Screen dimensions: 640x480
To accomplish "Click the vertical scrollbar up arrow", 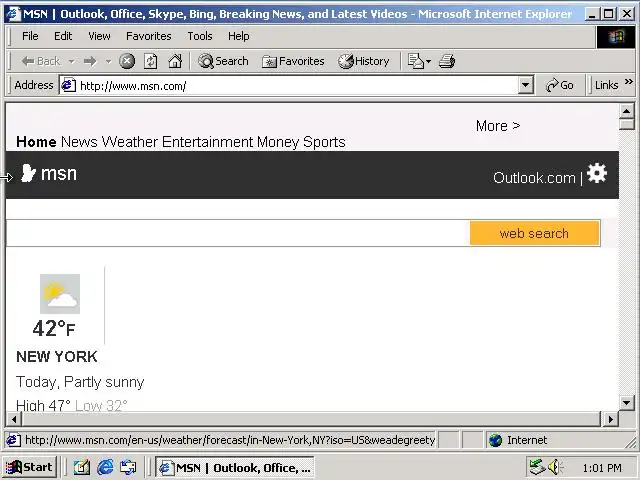I will (x=627, y=110).
